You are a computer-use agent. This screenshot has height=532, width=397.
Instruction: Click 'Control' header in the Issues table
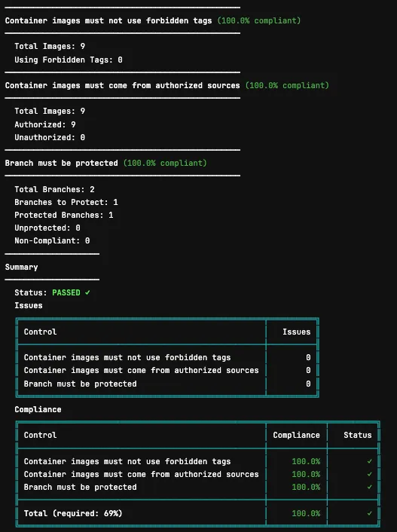[40, 332]
